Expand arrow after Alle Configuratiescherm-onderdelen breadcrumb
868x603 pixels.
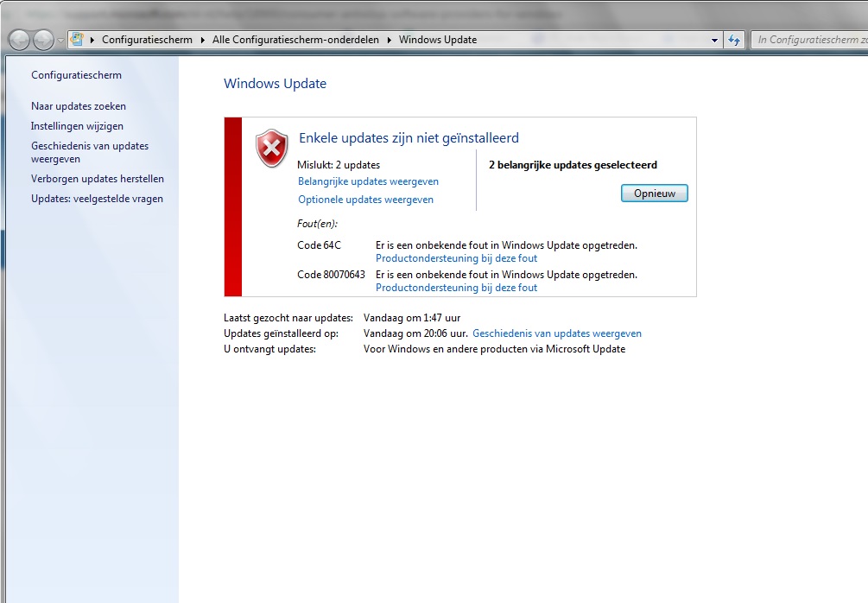click(390, 40)
